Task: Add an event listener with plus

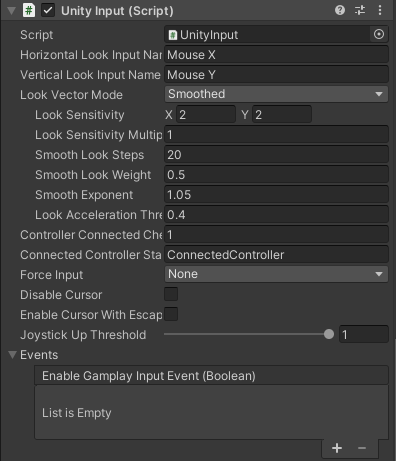Action: 337,448
